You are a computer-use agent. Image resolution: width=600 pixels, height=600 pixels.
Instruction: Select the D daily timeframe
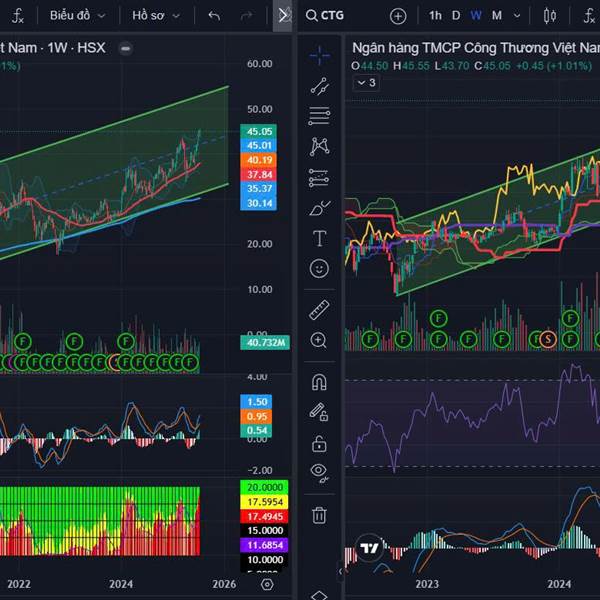pyautogui.click(x=456, y=16)
